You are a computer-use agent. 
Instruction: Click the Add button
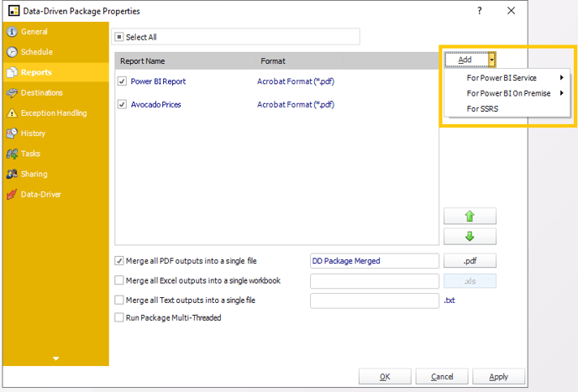coord(466,60)
